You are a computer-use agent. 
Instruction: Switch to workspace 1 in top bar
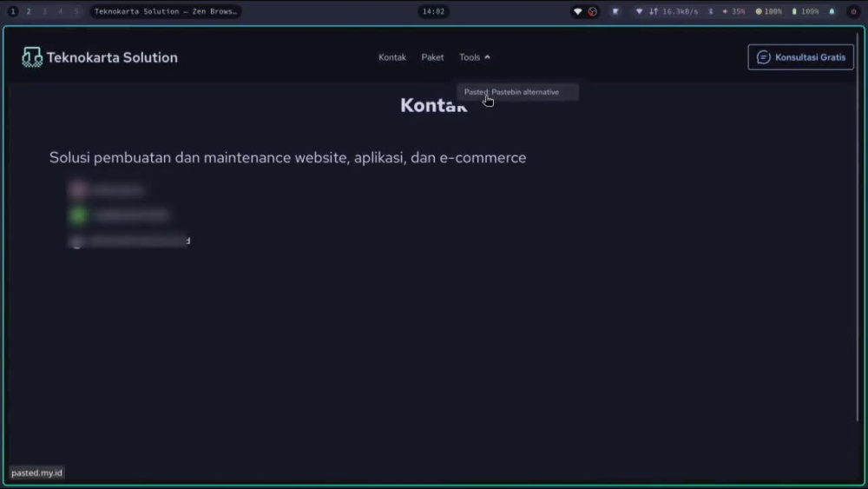(13, 11)
